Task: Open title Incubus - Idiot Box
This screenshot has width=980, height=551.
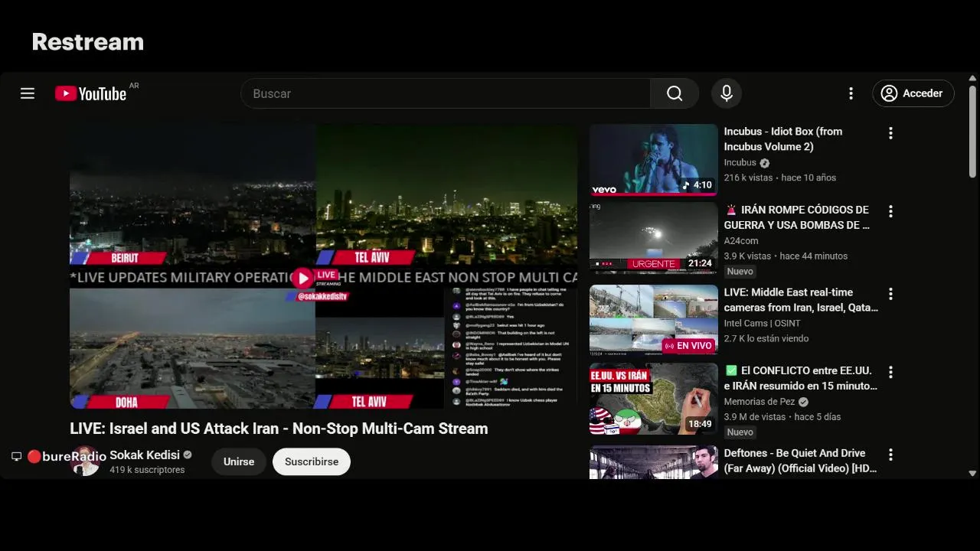Action: pos(783,139)
